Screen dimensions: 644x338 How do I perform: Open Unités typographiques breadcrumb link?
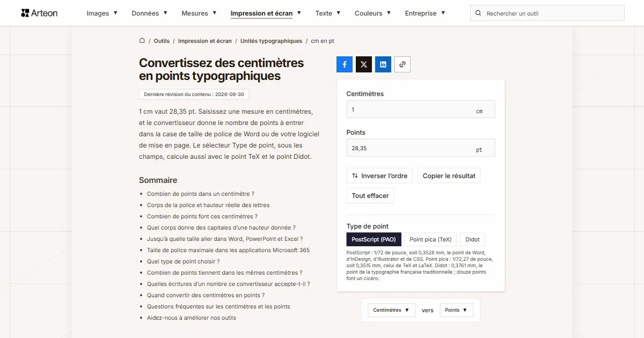272,41
